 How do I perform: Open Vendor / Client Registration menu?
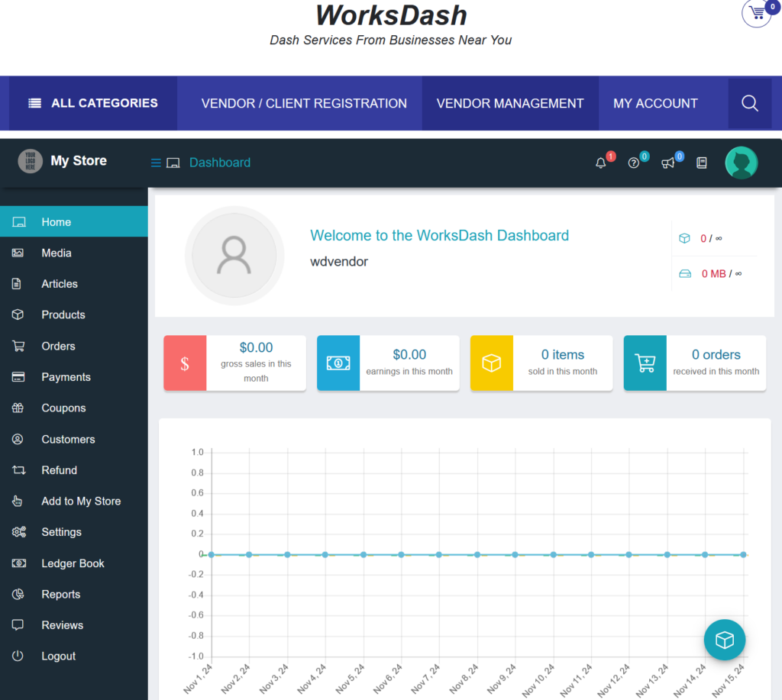point(304,103)
